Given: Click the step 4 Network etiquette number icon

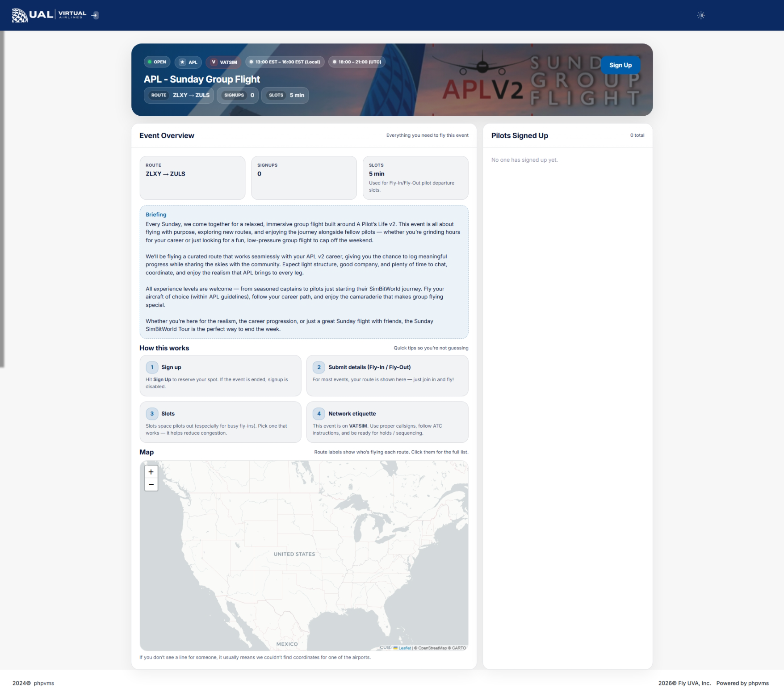Looking at the screenshot, I should coord(319,414).
